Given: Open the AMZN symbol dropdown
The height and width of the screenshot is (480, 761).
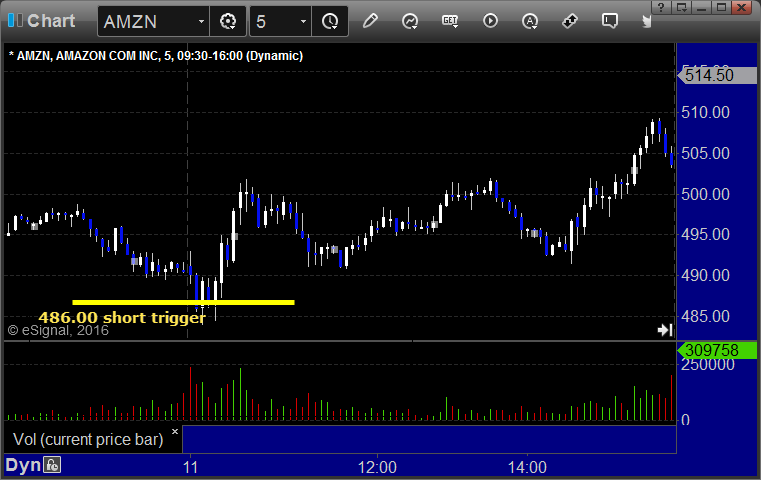Looking at the screenshot, I should tap(201, 22).
